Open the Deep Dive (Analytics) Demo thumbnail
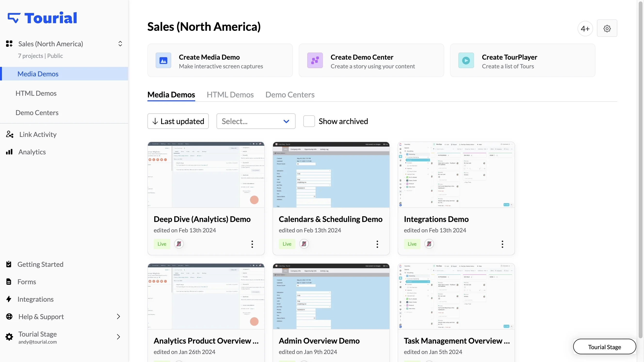The height and width of the screenshot is (362, 644). (x=206, y=175)
